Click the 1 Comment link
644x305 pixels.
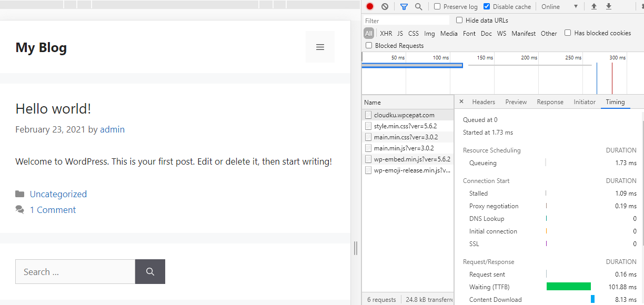point(53,210)
